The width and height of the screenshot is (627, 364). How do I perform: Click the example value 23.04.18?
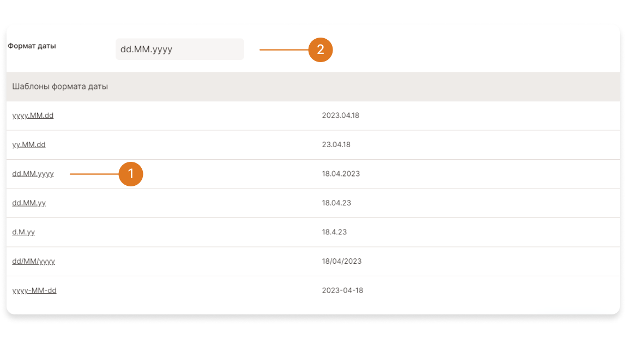[x=336, y=145]
